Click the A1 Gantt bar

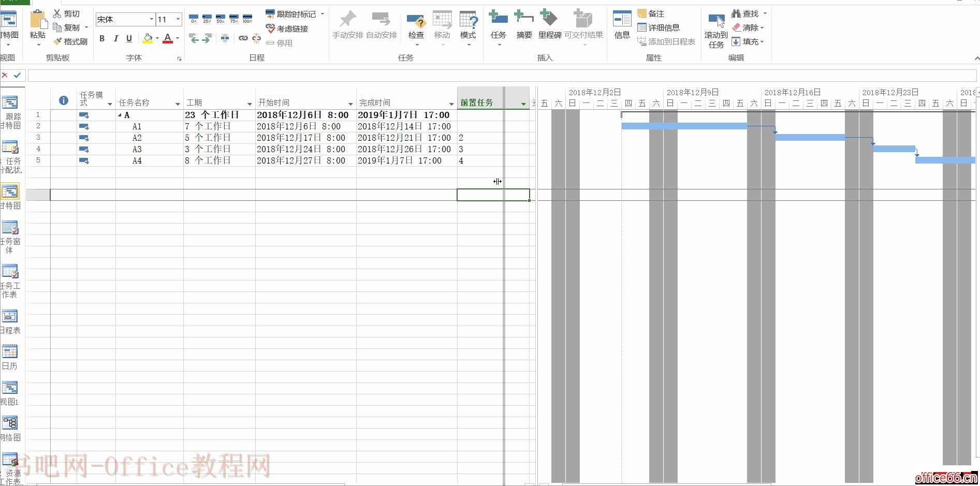(684, 126)
